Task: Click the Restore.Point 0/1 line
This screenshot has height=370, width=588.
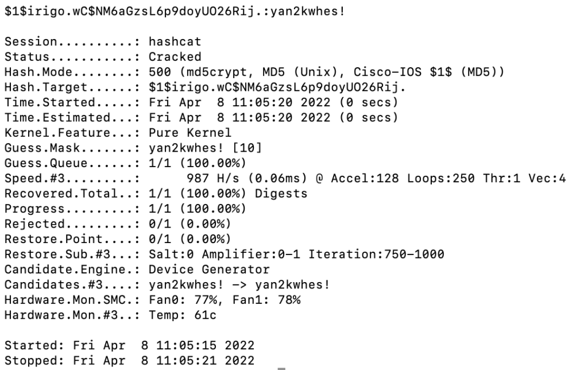Action: point(117,238)
